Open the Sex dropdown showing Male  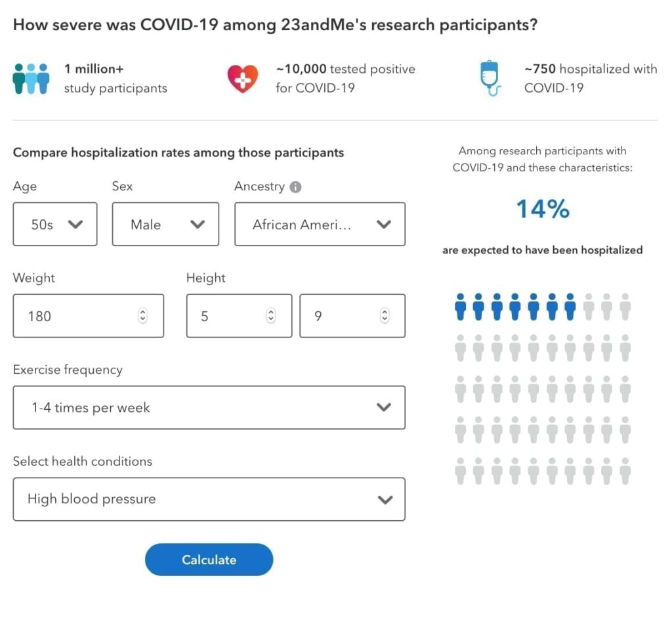[165, 224]
